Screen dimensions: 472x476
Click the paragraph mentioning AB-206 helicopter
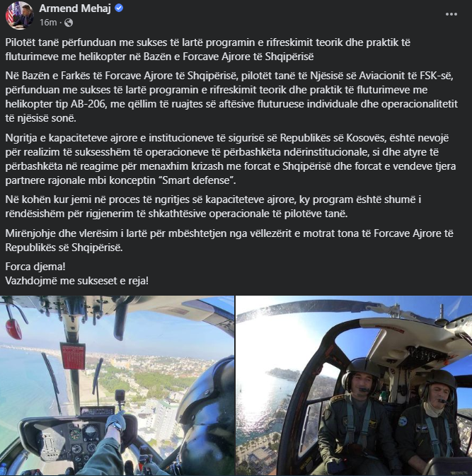tap(231, 97)
